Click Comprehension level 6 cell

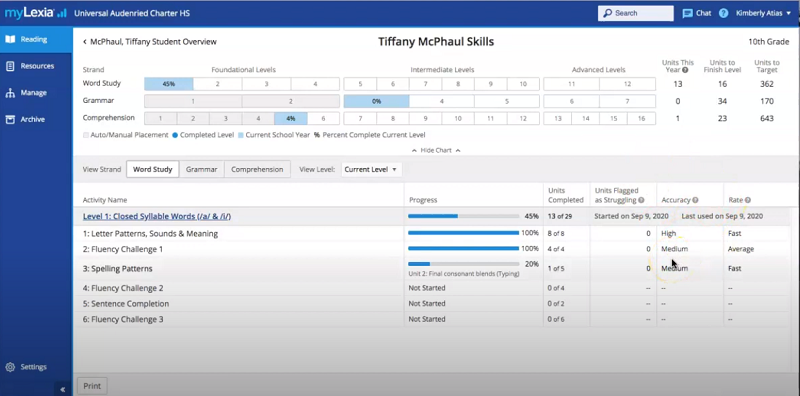(323, 118)
